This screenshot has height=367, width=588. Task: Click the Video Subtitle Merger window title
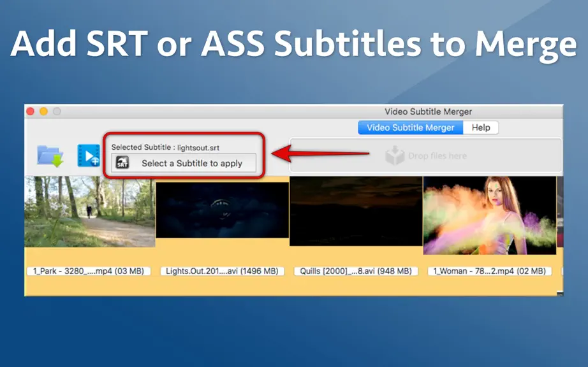pos(429,112)
